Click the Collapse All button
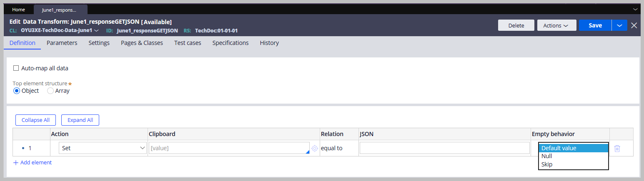This screenshot has width=644, height=181. point(35,120)
